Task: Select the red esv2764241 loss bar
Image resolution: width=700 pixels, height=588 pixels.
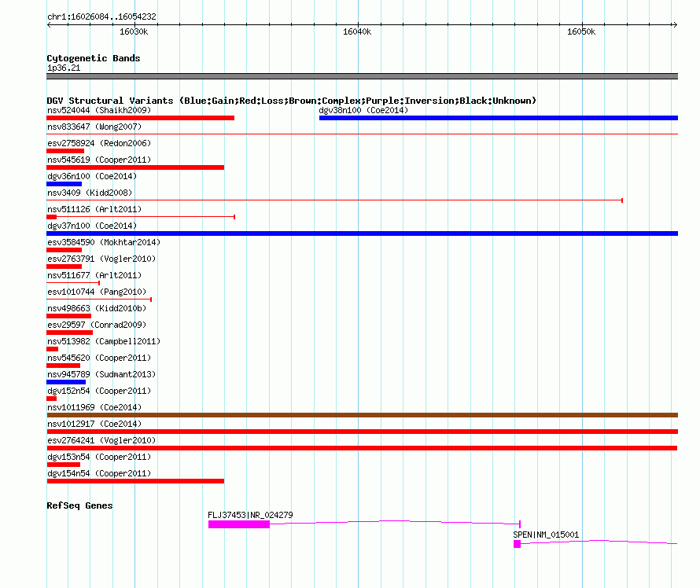Action: coord(362,448)
